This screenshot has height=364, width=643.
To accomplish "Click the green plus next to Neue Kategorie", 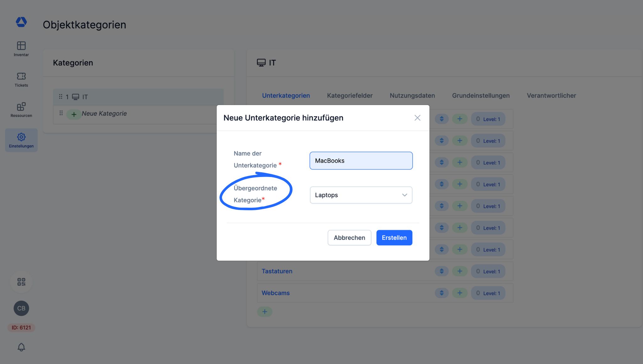I will tap(74, 114).
